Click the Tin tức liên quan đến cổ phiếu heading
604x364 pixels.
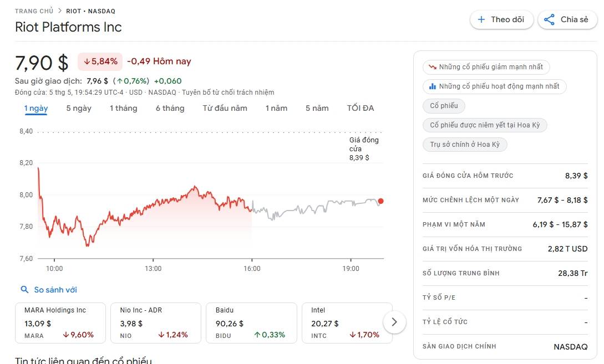[x=83, y=360]
